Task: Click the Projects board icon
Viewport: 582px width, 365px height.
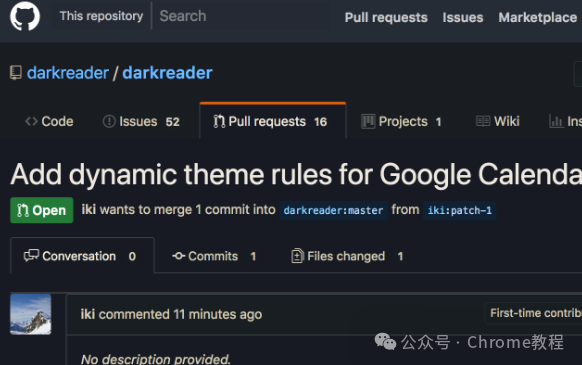Action: 368,121
